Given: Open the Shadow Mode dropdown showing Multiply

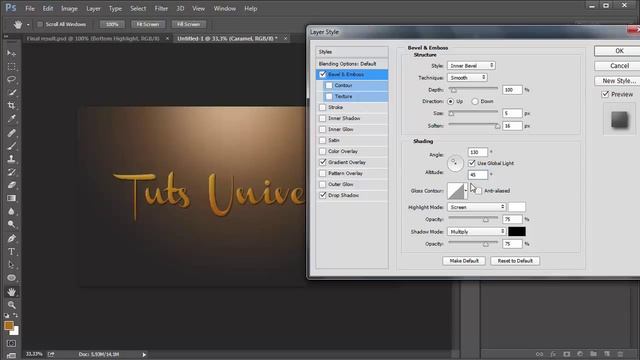Looking at the screenshot, I should tap(477, 231).
